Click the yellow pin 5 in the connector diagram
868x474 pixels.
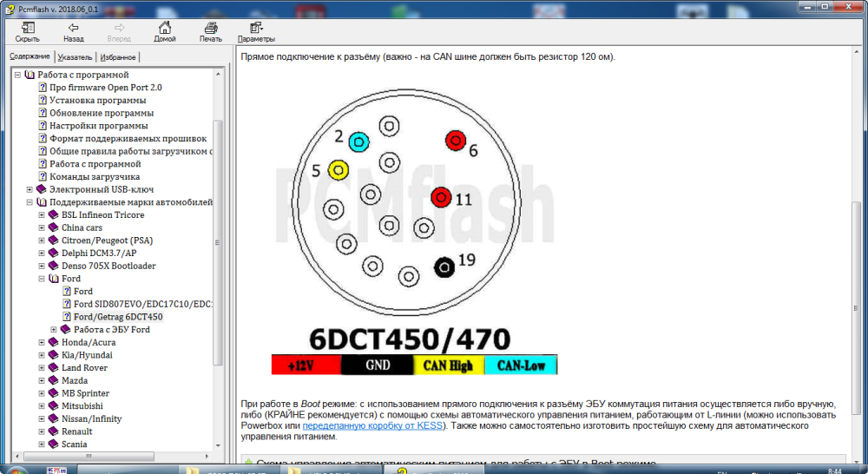(x=339, y=170)
